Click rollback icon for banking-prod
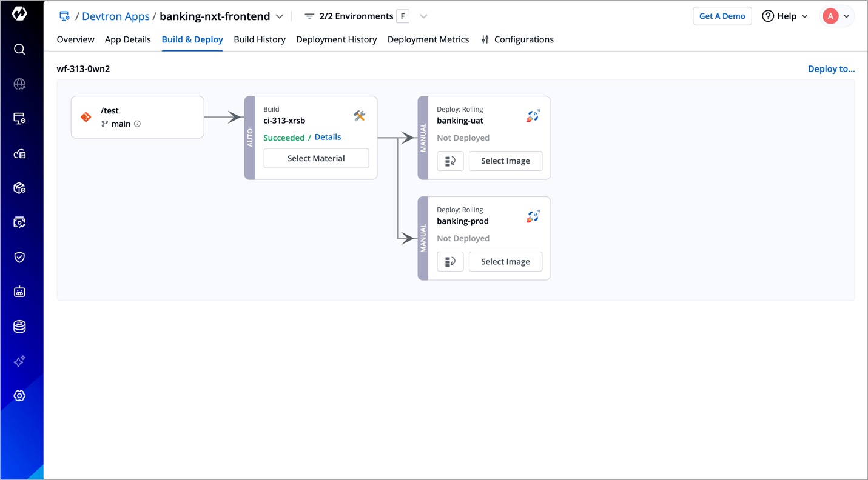The width and height of the screenshot is (868, 480). coord(450,262)
